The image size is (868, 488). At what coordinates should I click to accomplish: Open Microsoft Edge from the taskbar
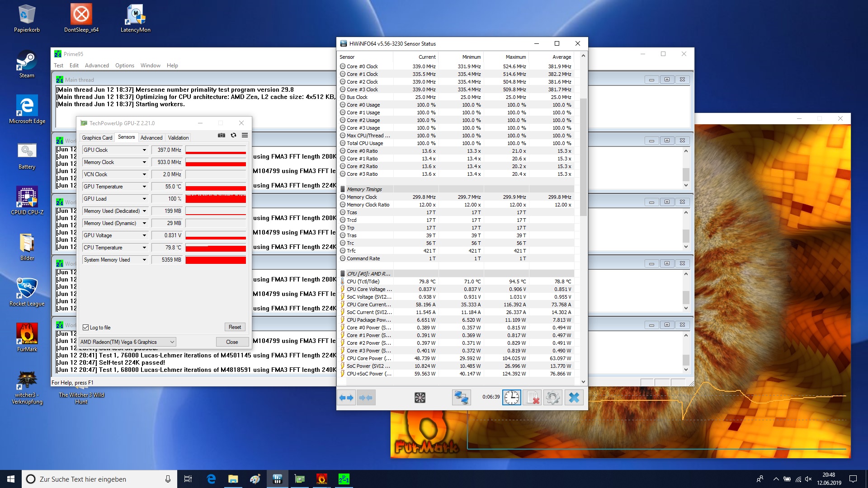211,479
